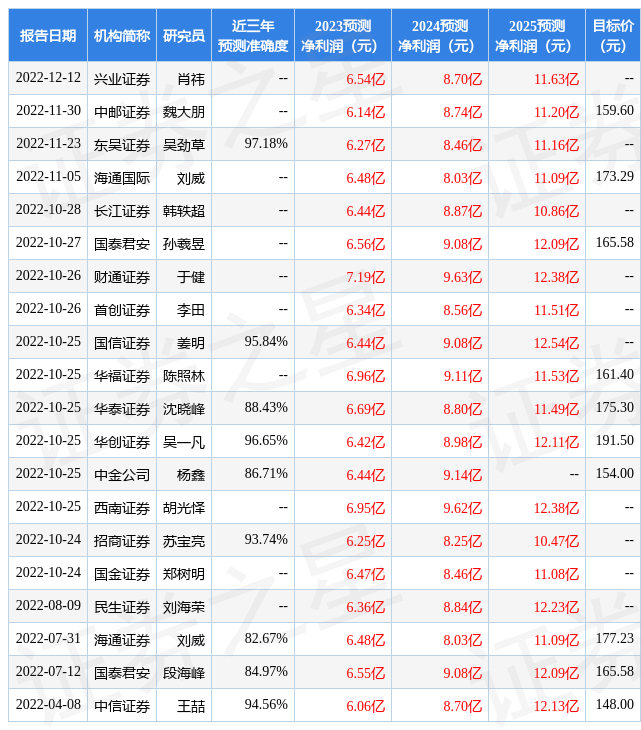Click the 2023预测净利润 column header
Image resolution: width=641 pixels, height=730 pixels.
point(343,36)
